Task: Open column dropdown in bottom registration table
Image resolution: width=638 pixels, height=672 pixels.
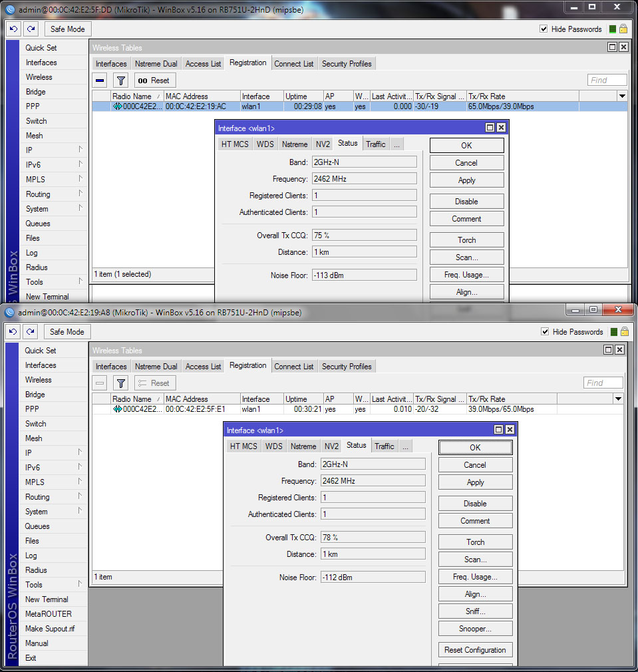Action: point(618,399)
